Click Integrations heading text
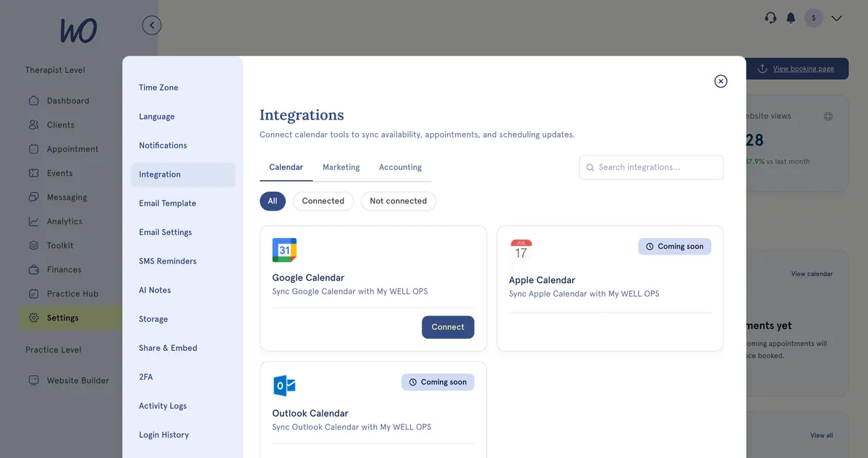Screen dimensions: 868x458 tap(302, 115)
